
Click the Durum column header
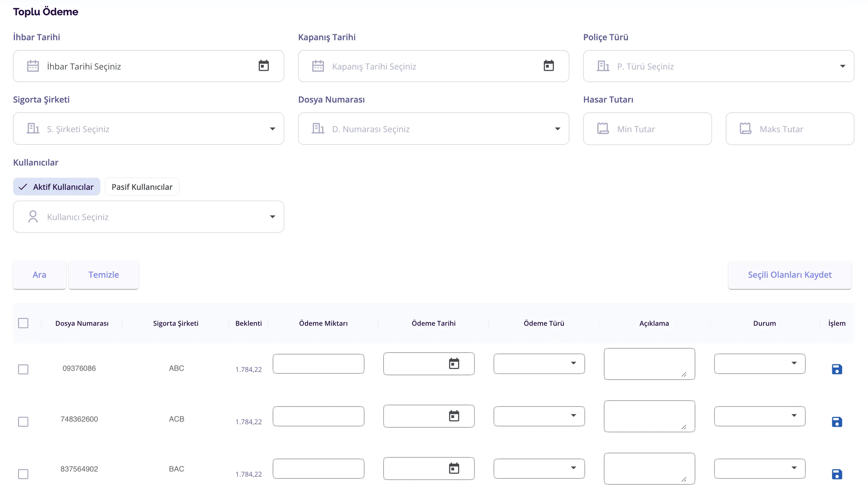[764, 323]
